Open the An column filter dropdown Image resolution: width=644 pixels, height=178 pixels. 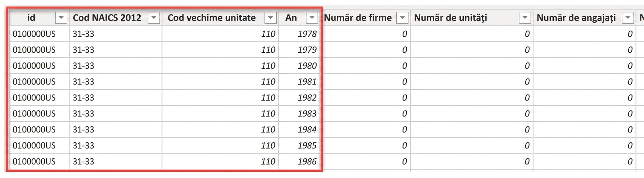(x=312, y=18)
